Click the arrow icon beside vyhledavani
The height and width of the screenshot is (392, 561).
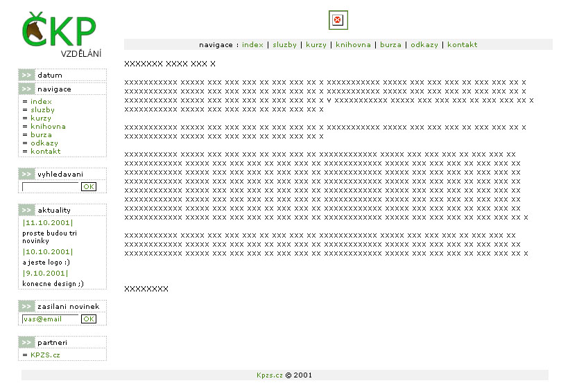pos(26,174)
